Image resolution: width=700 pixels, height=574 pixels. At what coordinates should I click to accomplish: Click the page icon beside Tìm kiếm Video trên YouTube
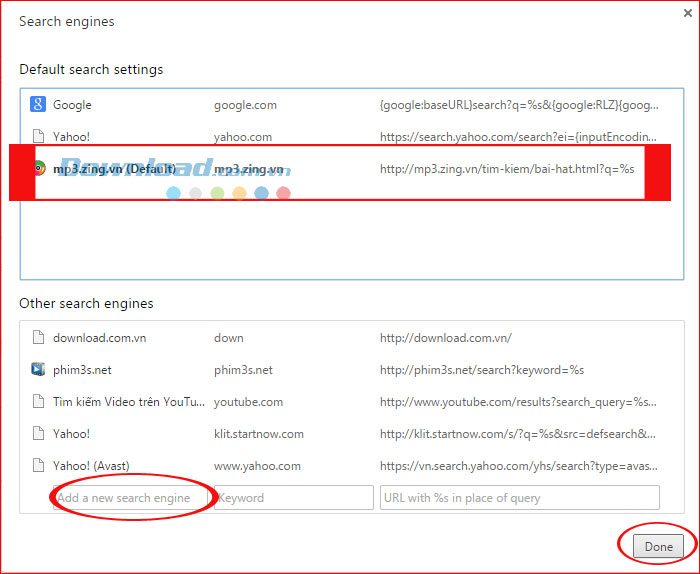point(38,401)
